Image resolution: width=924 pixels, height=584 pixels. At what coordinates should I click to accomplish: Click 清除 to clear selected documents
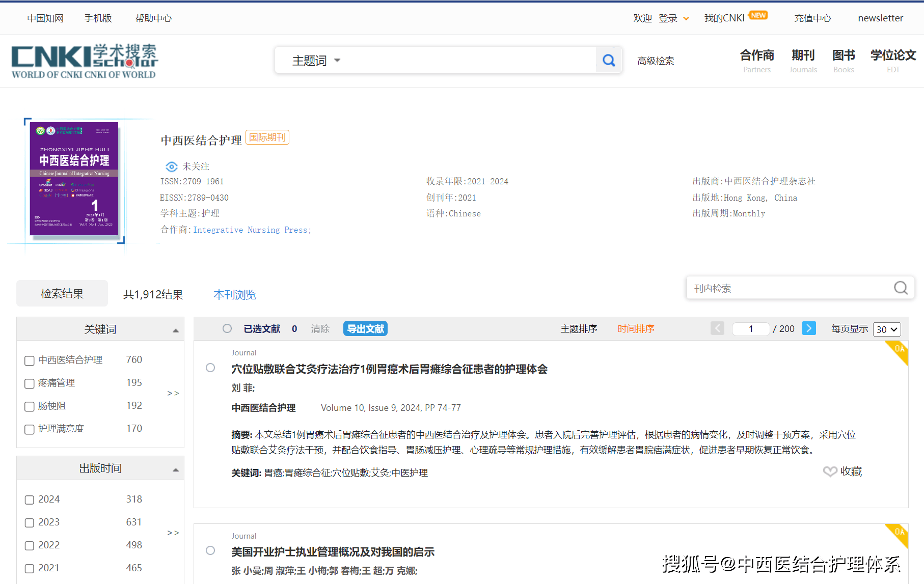(320, 329)
